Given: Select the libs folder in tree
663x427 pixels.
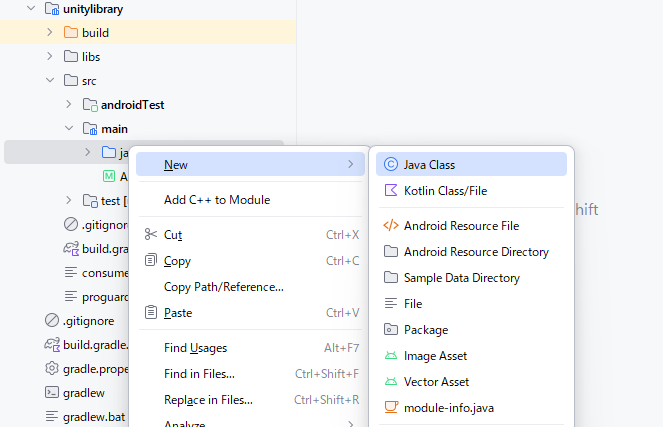Looking at the screenshot, I should tap(90, 57).
